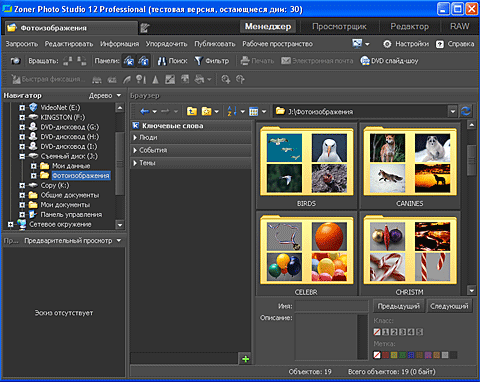Set rating class 5
The height and width of the screenshot is (382, 480).
(420, 332)
